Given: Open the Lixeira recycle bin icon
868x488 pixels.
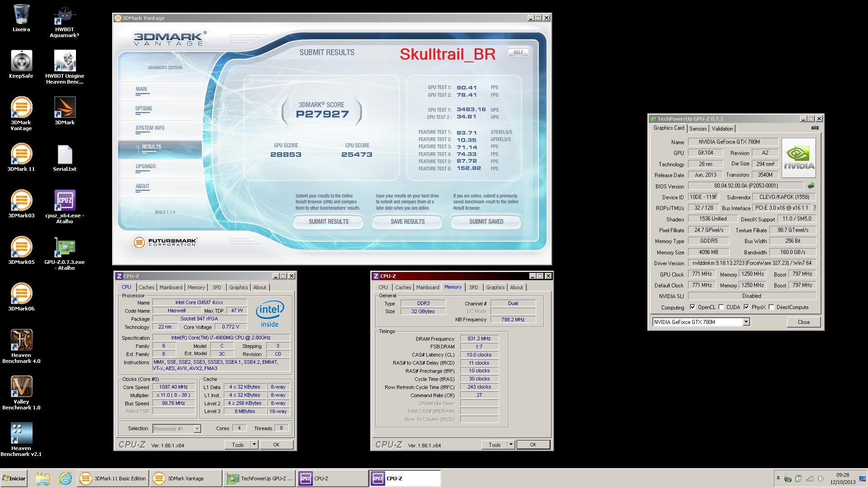Looking at the screenshot, I should (x=21, y=18).
